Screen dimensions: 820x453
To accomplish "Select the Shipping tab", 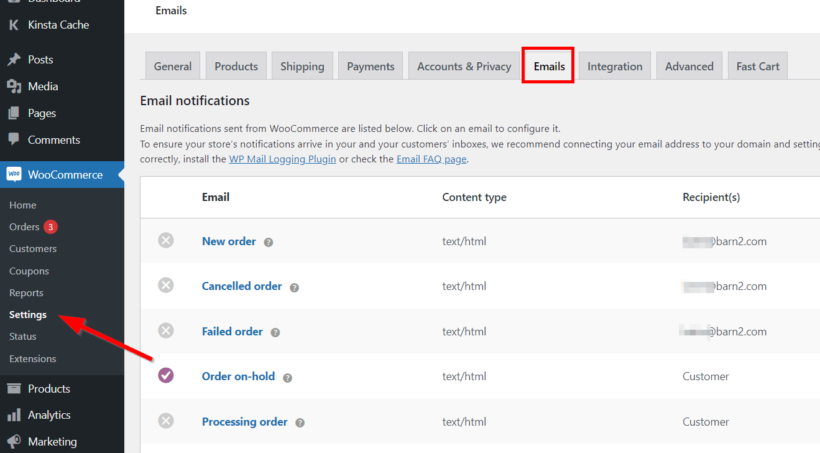I will 302,66.
